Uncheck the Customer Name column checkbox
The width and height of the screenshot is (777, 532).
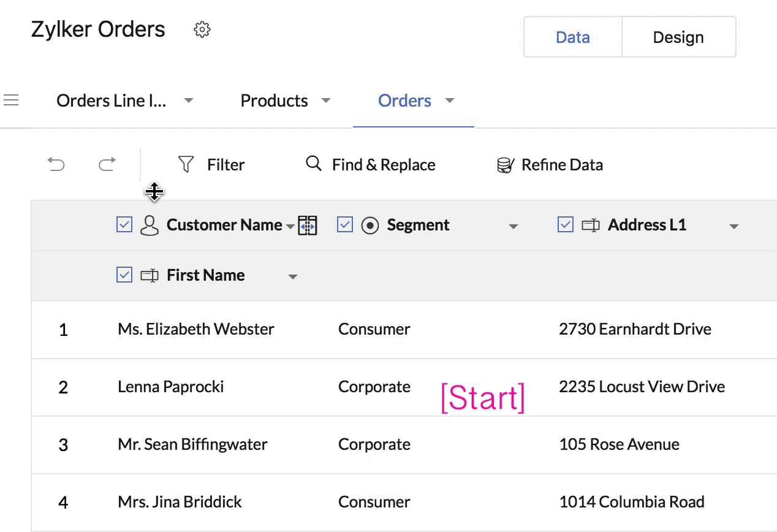click(124, 225)
